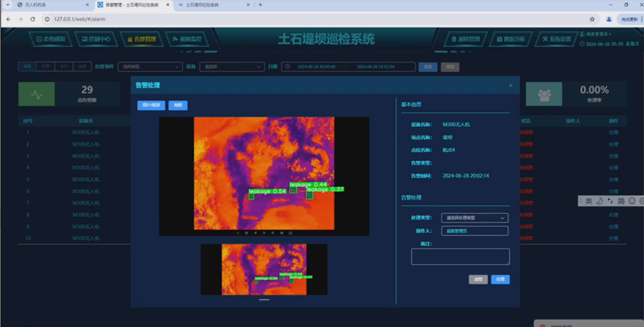Image resolution: width=644 pixels, height=327 pixels.
Task: Open the 态势感知 navigation menu
Action: tap(51, 39)
